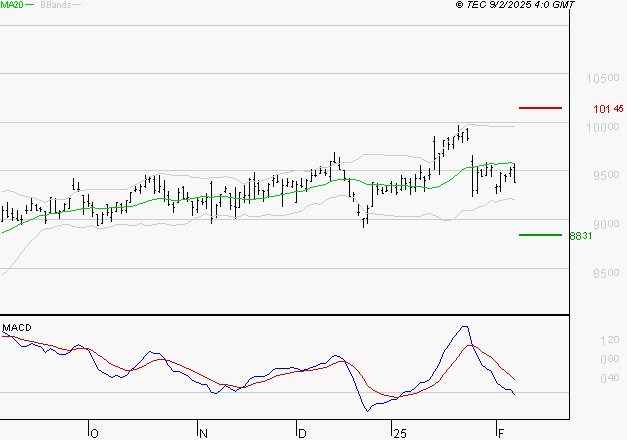The image size is (627, 440).
Task: Click the 0.80 MACD axis label
Action: pyautogui.click(x=609, y=359)
